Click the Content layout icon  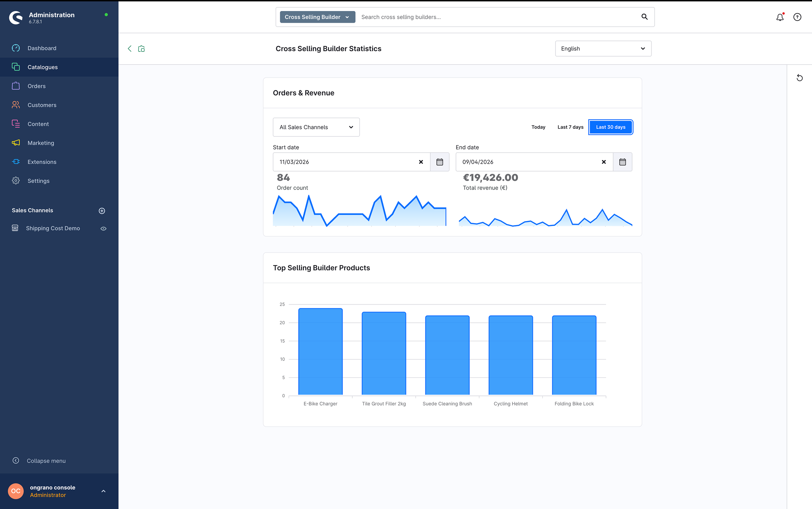[x=16, y=124]
